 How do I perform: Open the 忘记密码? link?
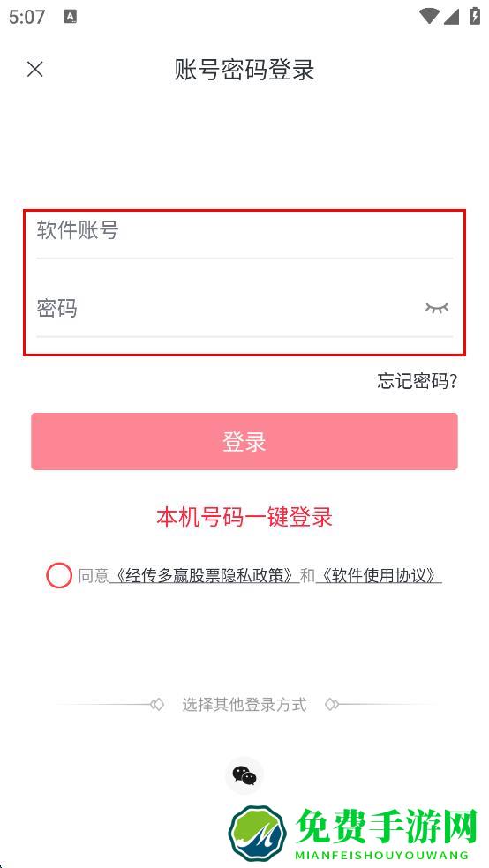click(x=418, y=381)
